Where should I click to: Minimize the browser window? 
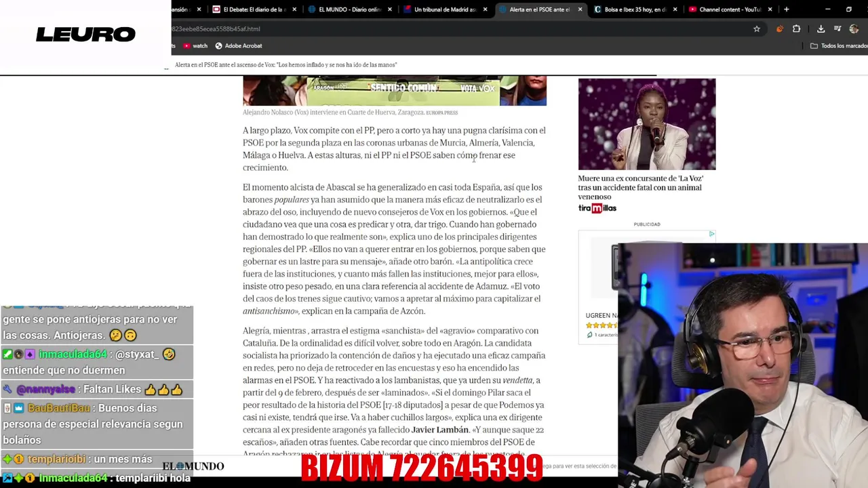tap(828, 9)
